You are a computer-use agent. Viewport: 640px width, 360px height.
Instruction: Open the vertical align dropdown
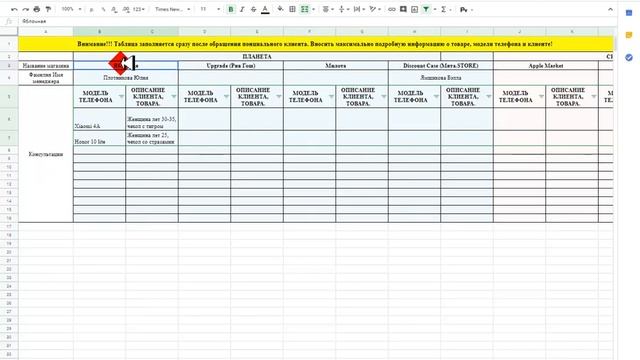(344, 9)
